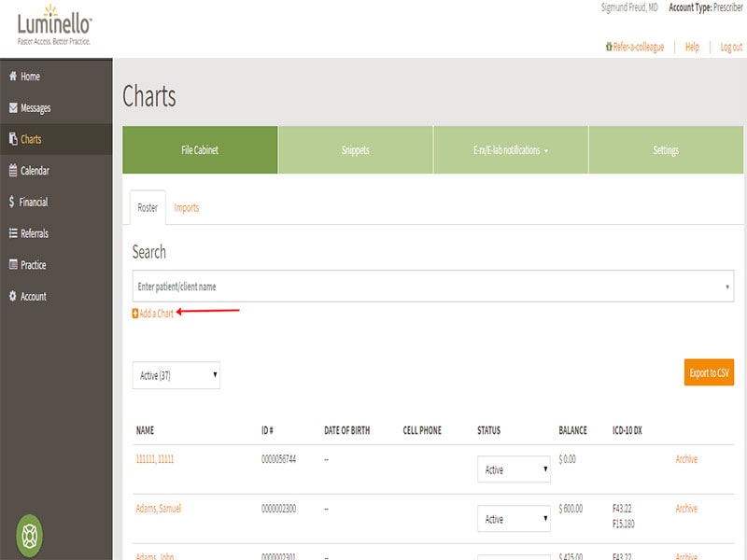Click the BALANCE column header
Image resolution: width=747 pixels, height=560 pixels.
click(572, 430)
